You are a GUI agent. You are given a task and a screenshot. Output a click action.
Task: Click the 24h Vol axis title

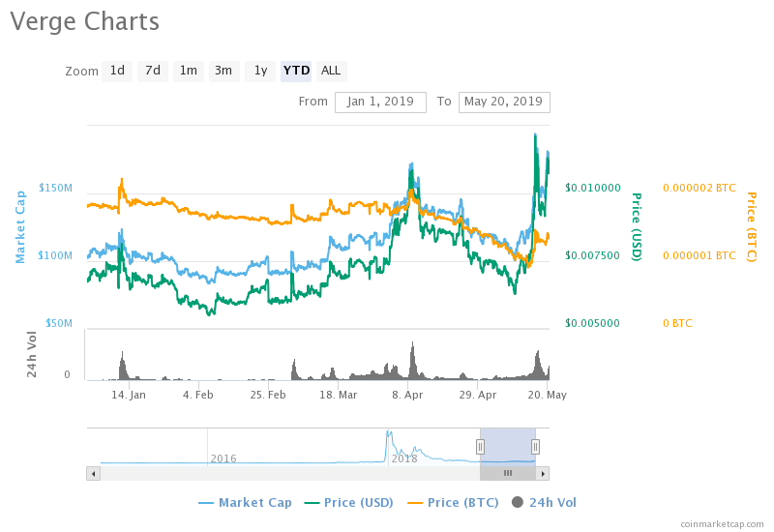pos(32,354)
